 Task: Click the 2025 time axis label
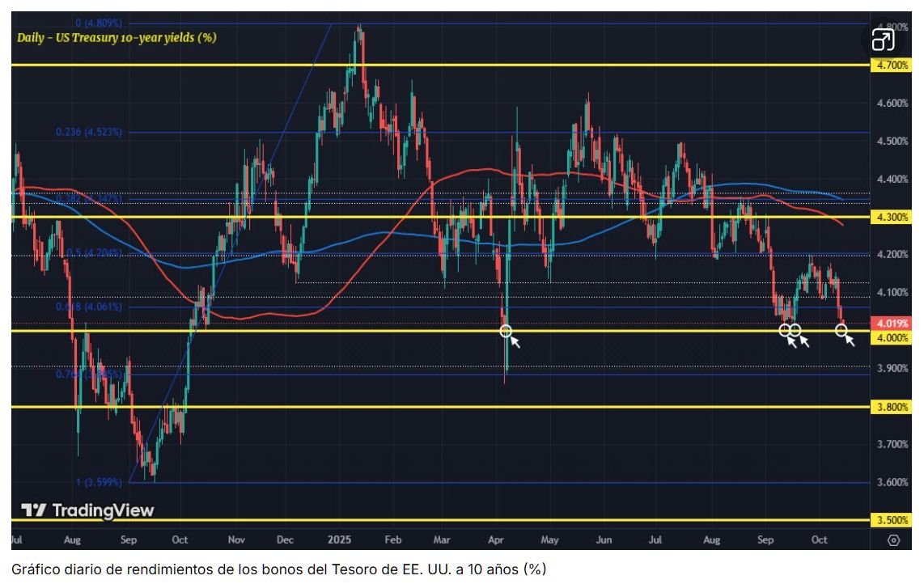[340, 540]
